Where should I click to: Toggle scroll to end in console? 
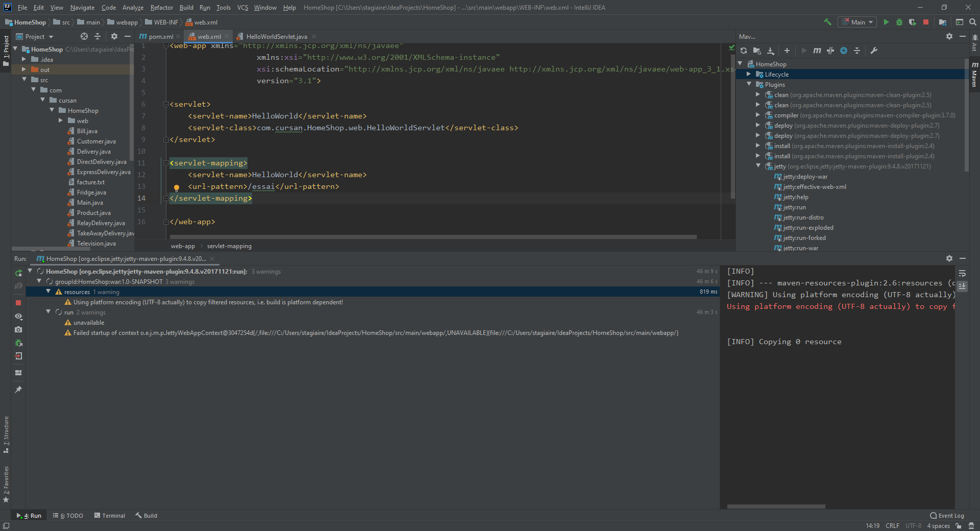[962, 286]
